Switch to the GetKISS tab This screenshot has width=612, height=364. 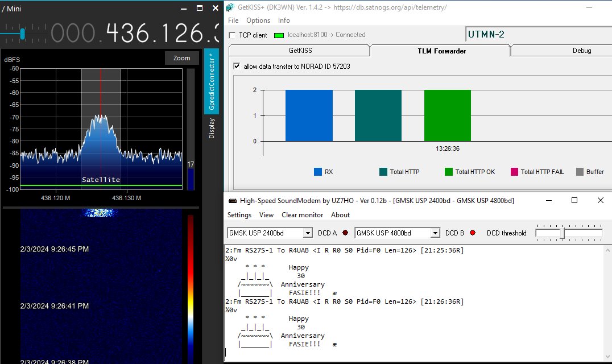click(x=300, y=50)
